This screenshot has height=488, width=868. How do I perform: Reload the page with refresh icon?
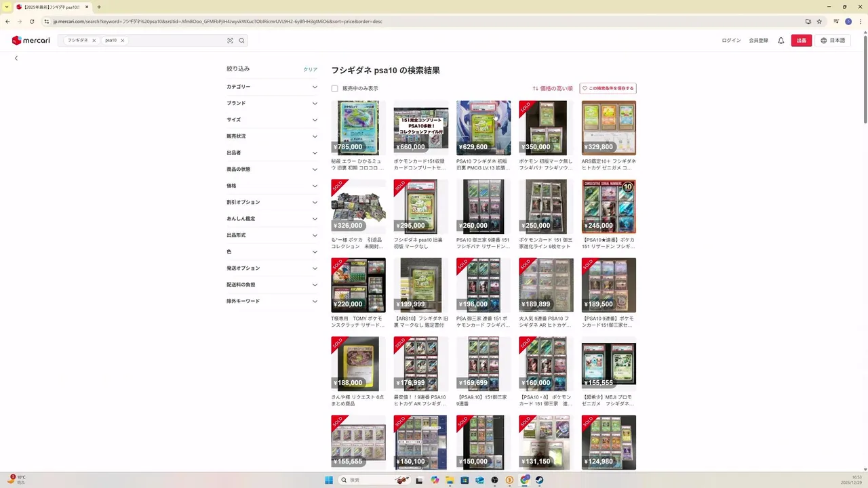pos(31,21)
